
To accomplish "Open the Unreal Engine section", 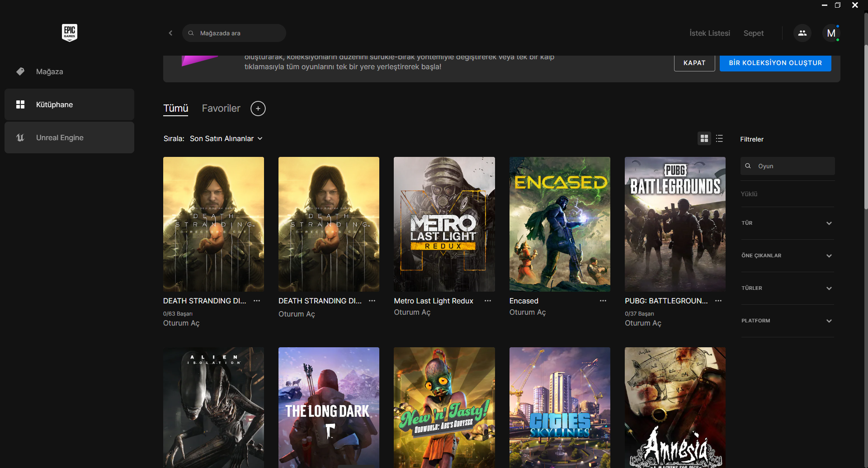I will [70, 137].
